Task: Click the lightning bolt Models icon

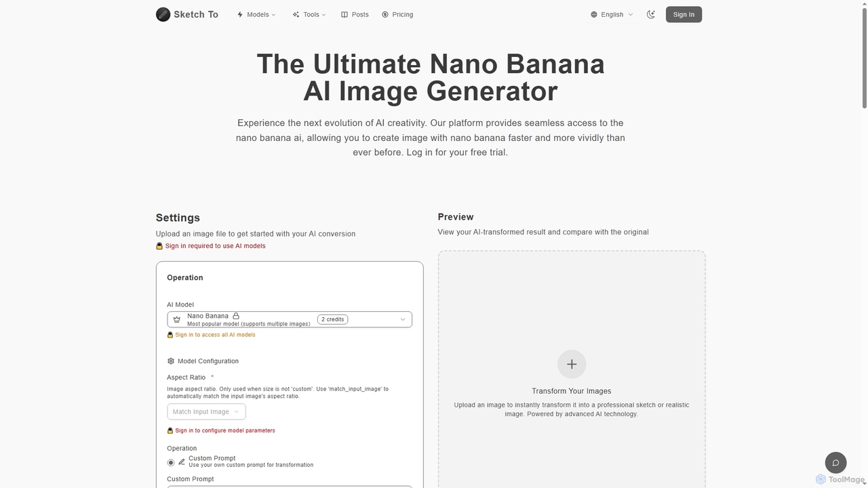Action: click(x=240, y=14)
